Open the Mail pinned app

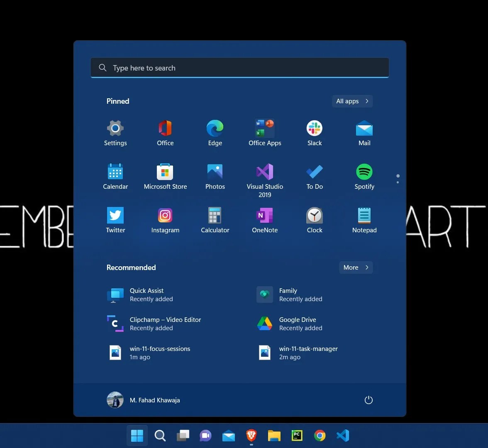(364, 133)
